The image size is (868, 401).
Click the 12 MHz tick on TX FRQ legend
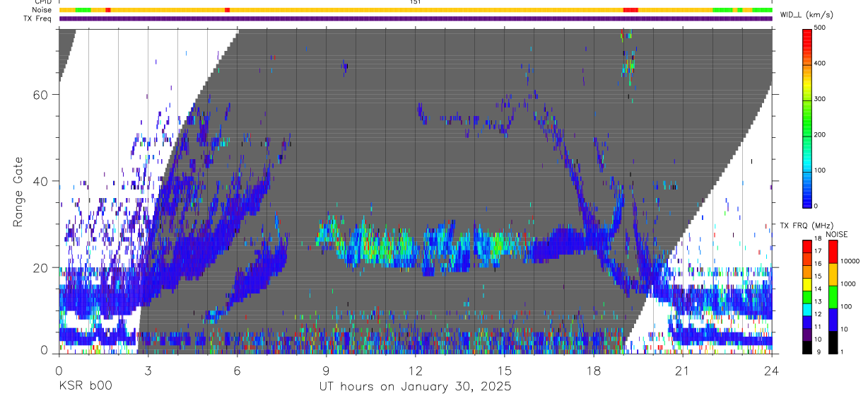pyautogui.click(x=818, y=314)
